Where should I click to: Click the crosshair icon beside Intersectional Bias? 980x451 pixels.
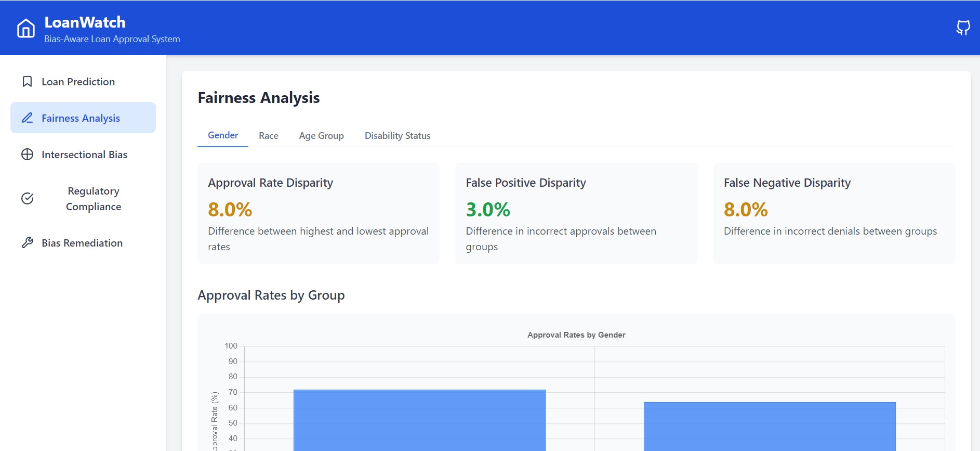(x=28, y=154)
